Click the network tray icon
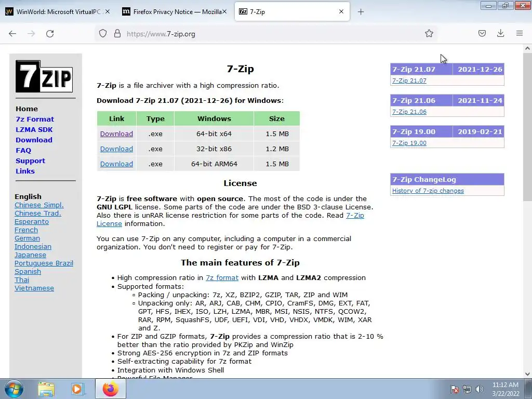 pos(467,389)
